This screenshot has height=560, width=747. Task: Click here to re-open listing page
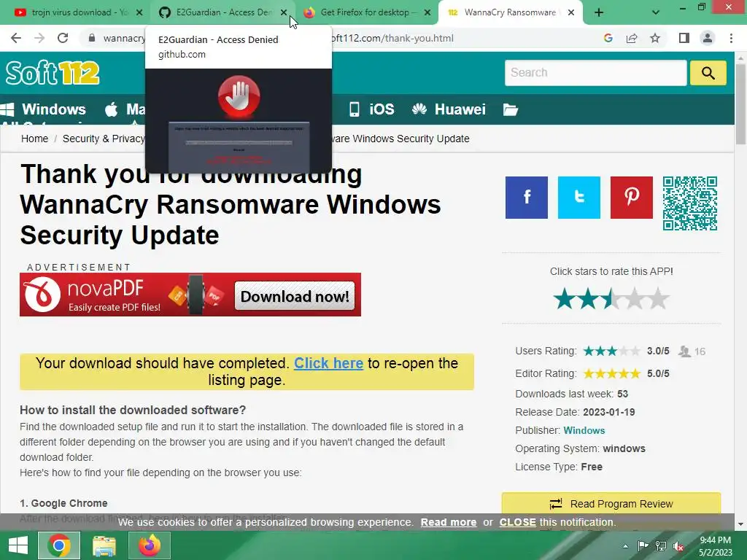328,363
